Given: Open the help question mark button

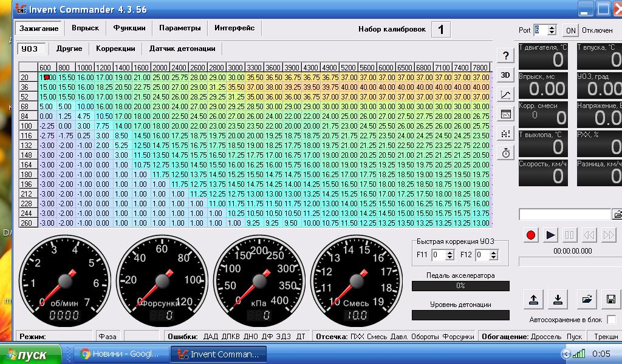Looking at the screenshot, I should 505,56.
